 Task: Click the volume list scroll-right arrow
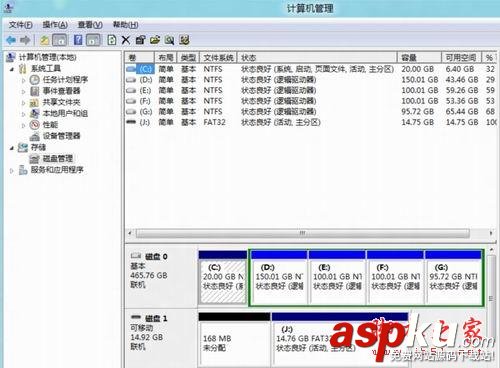point(491,233)
